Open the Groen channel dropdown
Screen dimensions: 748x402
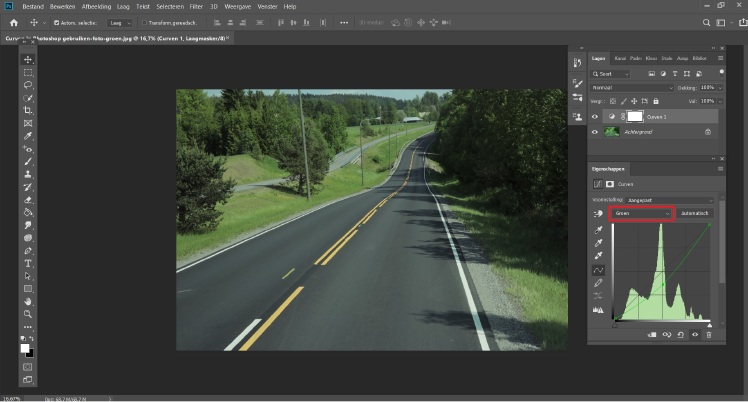pos(642,214)
